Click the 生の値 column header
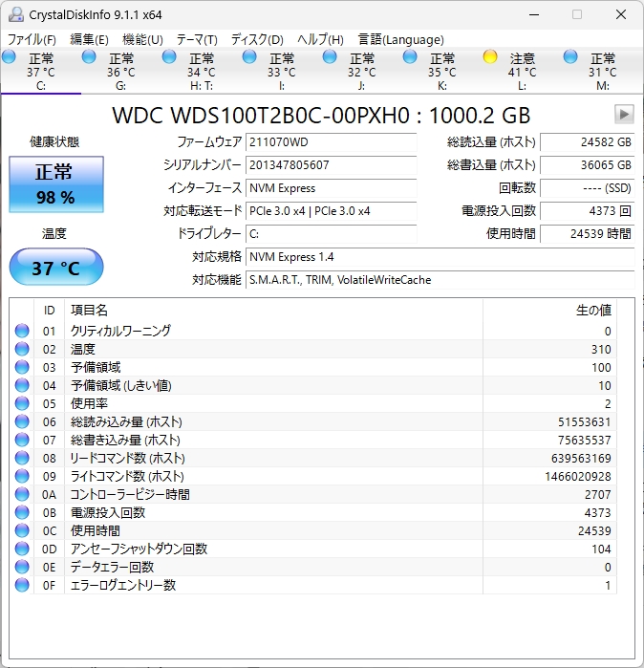Viewport: 644px width, 668px height. [x=549, y=311]
